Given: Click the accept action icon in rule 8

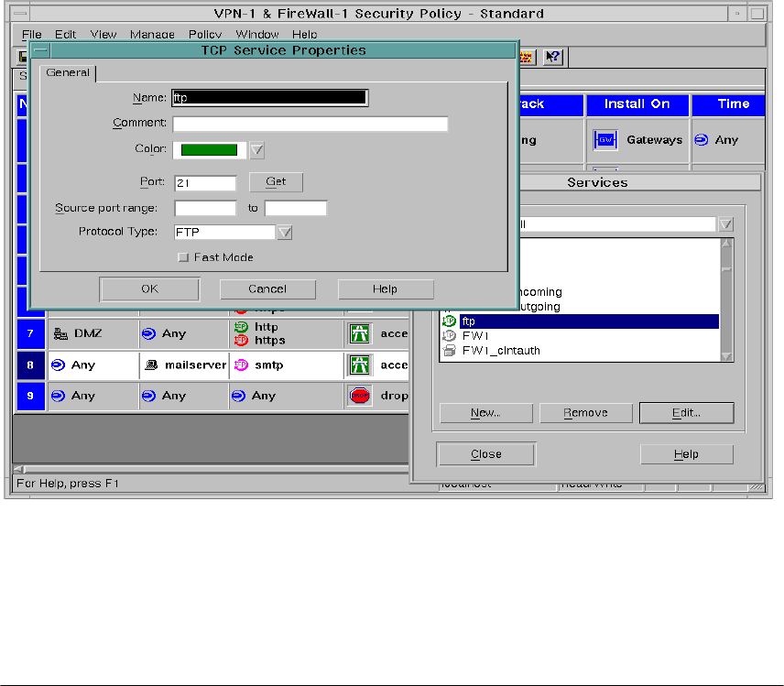Looking at the screenshot, I should [x=360, y=365].
